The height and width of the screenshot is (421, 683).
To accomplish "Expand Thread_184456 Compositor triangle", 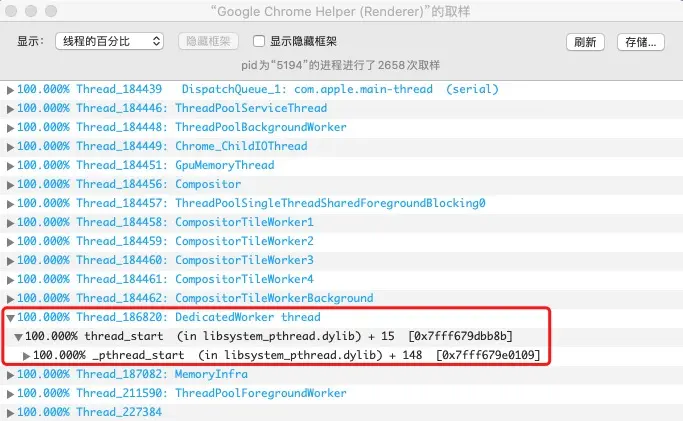I will 10,185.
